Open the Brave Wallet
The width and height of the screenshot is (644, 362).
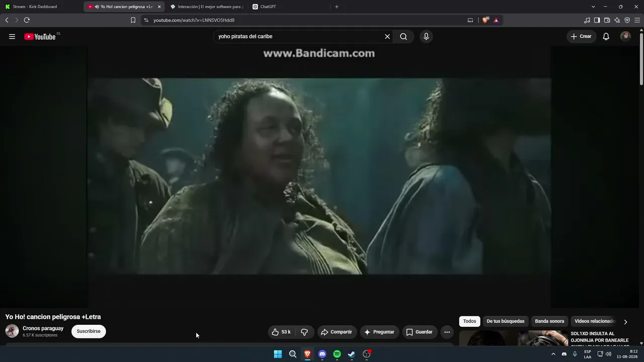coord(607,20)
